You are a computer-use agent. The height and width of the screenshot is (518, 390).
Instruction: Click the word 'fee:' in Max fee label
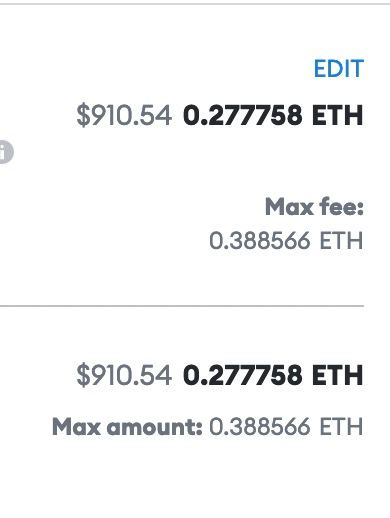click(341, 207)
